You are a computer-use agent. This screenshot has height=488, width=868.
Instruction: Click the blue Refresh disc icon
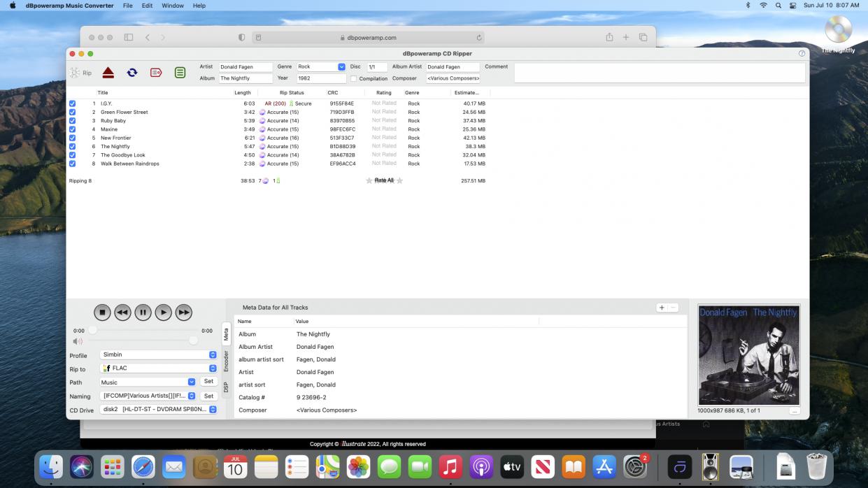tap(131, 73)
